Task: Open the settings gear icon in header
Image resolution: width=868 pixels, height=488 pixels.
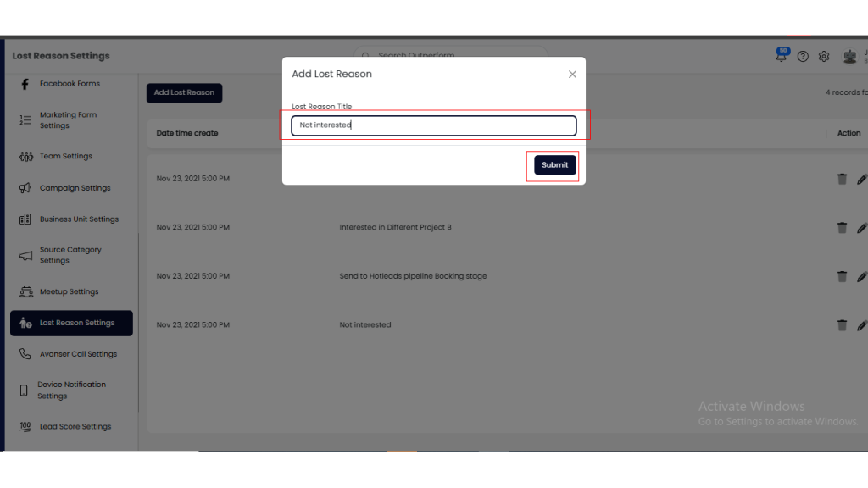Action: pos(824,57)
